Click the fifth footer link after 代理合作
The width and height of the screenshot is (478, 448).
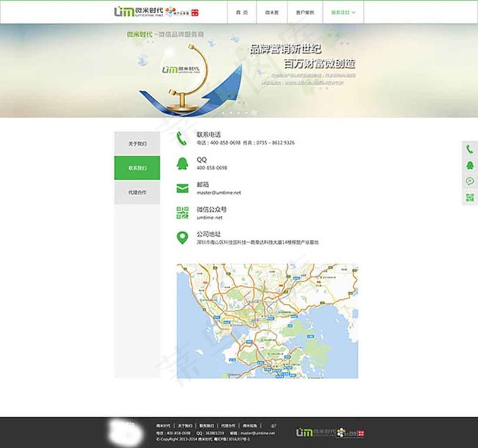coord(250,425)
